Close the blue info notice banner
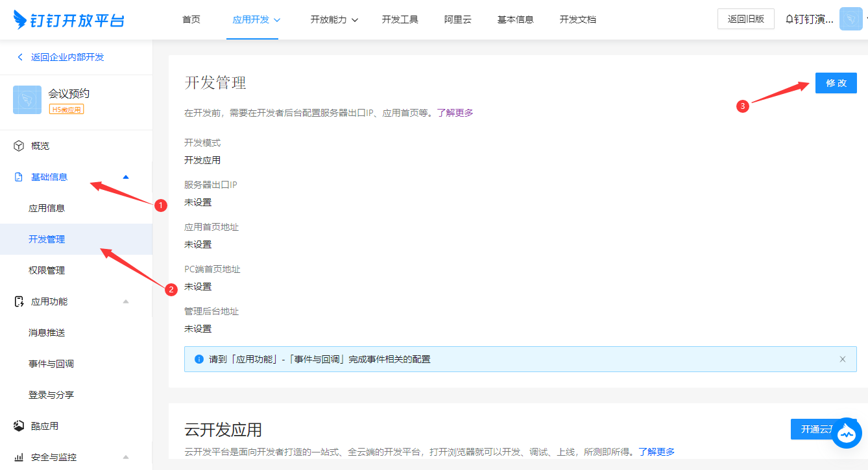The height and width of the screenshot is (470, 868). coord(842,359)
